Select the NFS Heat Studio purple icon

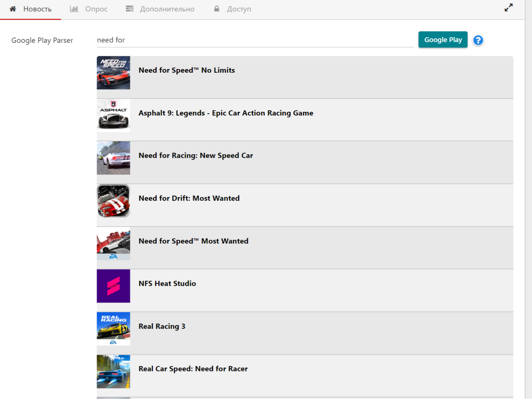click(113, 286)
